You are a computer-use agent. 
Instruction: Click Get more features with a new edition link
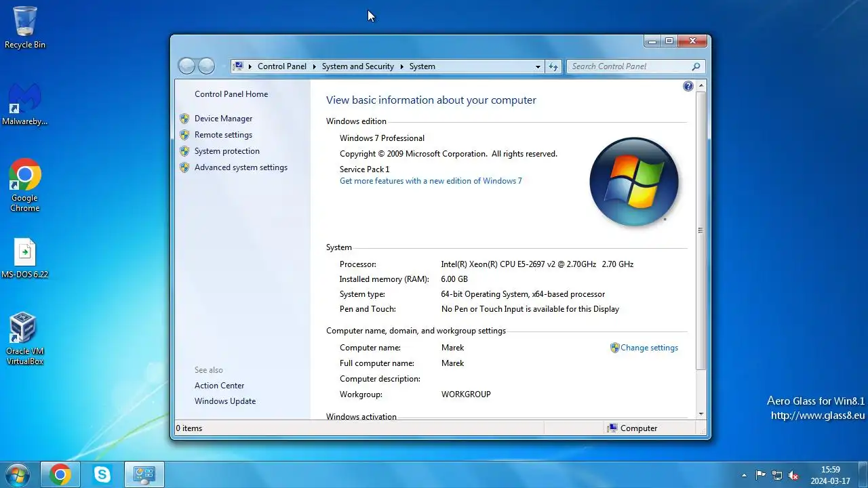tap(431, 181)
